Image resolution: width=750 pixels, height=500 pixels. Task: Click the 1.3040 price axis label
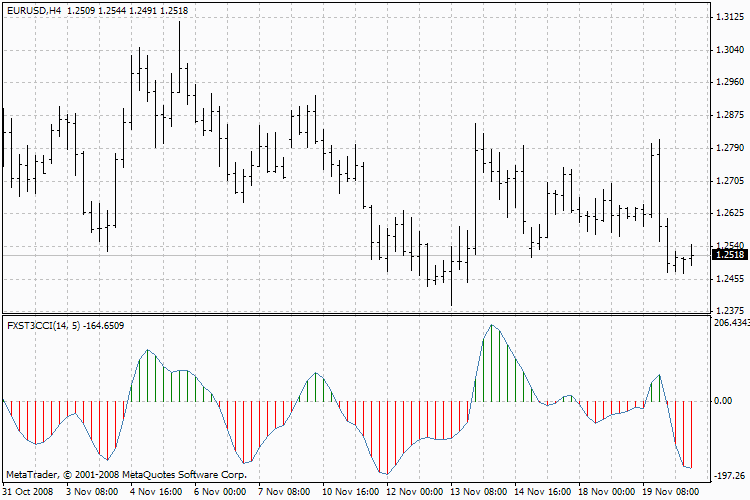point(730,50)
